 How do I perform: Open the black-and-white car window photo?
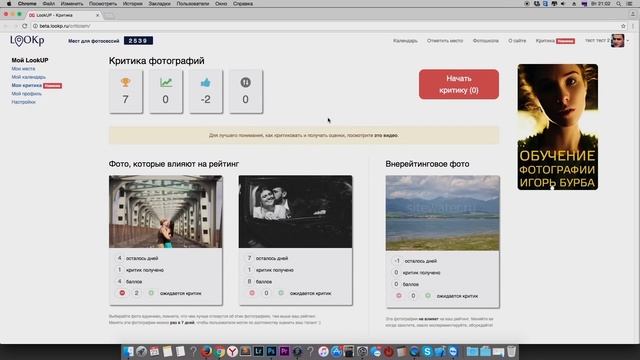click(296, 211)
